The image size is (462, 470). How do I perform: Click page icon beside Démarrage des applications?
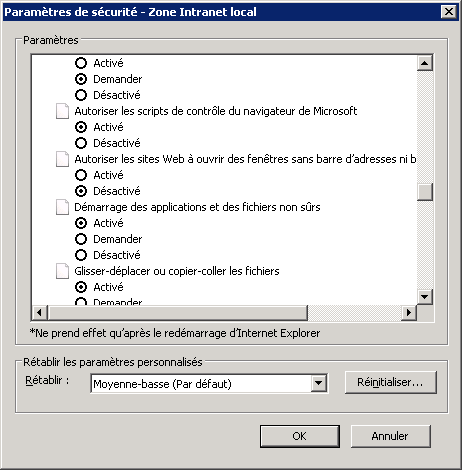[62, 207]
